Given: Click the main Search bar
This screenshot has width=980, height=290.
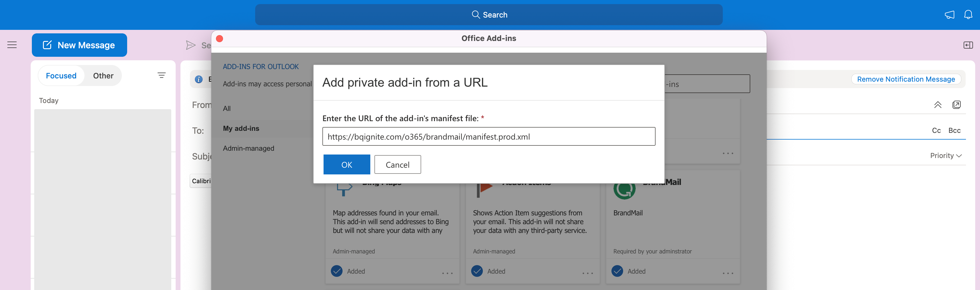Looking at the screenshot, I should [x=489, y=14].
